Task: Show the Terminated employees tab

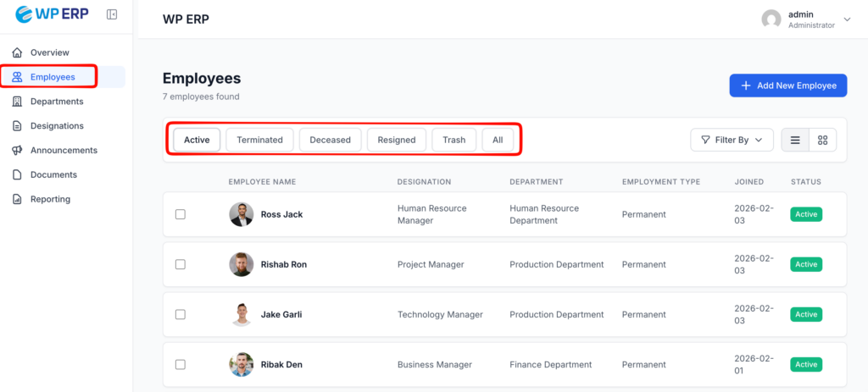Action: pyautogui.click(x=259, y=140)
